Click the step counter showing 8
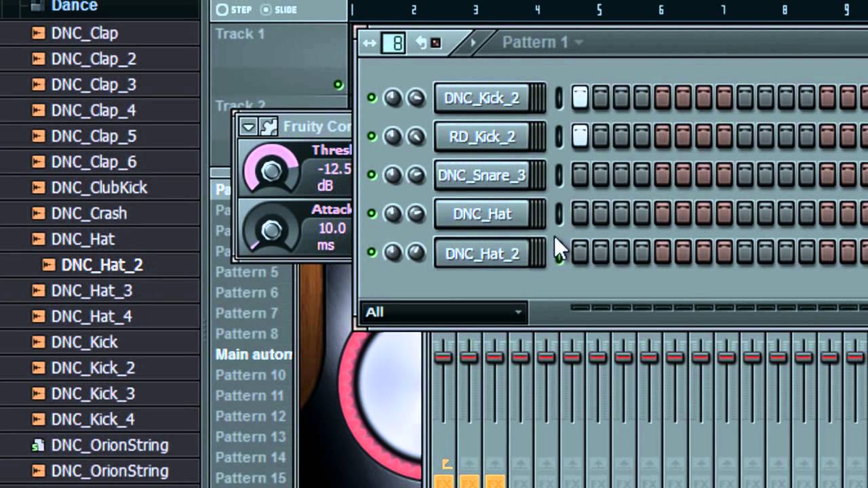The height and width of the screenshot is (488, 868). click(x=393, y=43)
